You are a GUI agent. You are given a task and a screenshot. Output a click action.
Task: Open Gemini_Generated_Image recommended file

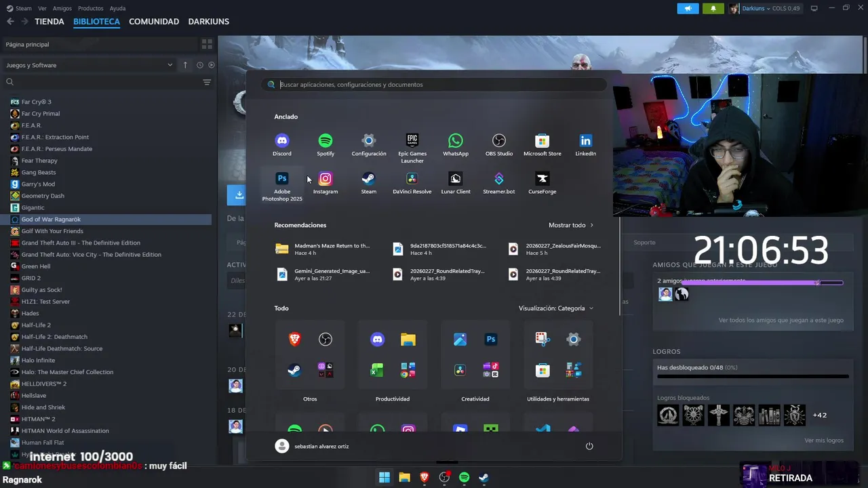tap(323, 274)
